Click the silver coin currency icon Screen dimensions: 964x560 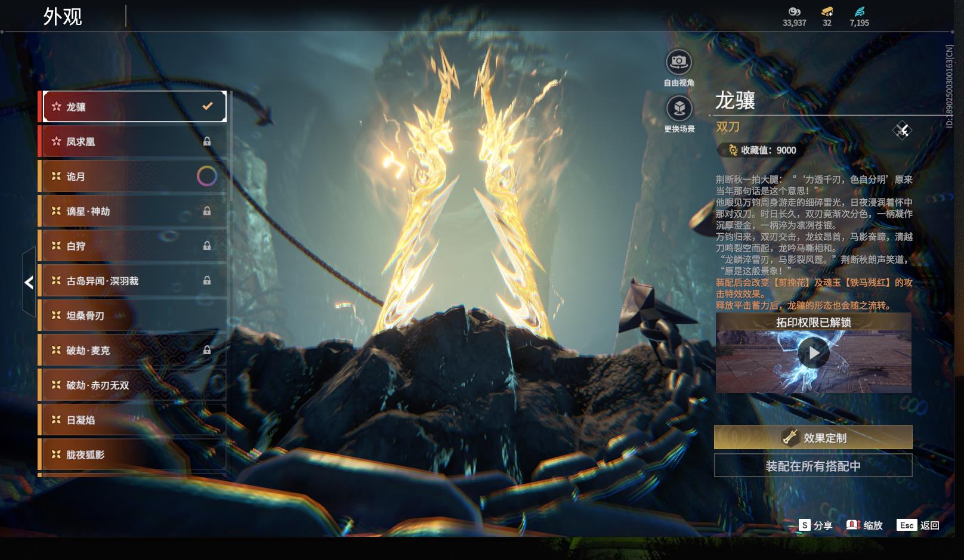(x=794, y=11)
